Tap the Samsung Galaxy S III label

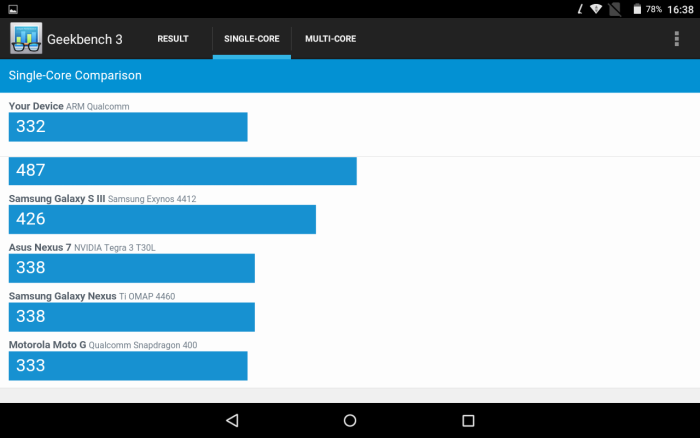(x=102, y=199)
